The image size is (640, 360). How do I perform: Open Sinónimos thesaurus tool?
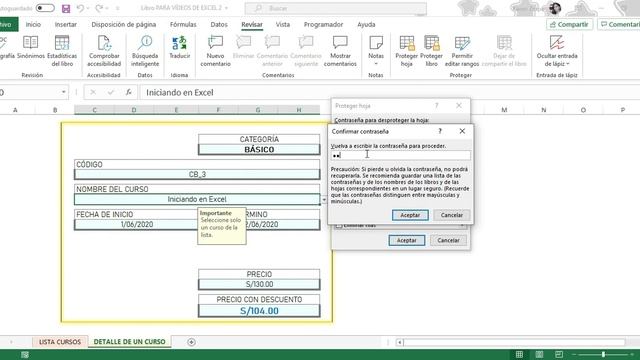click(x=31, y=48)
